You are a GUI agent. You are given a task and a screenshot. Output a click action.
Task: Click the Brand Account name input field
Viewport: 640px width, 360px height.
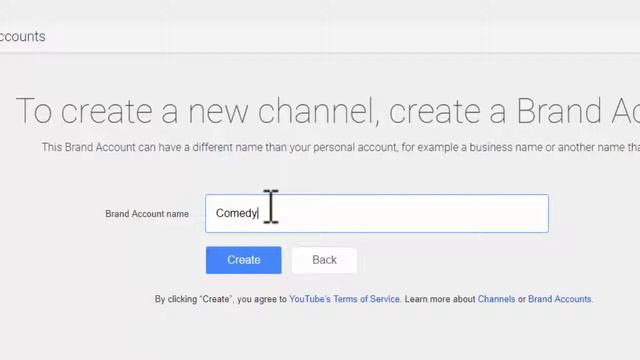[377, 213]
